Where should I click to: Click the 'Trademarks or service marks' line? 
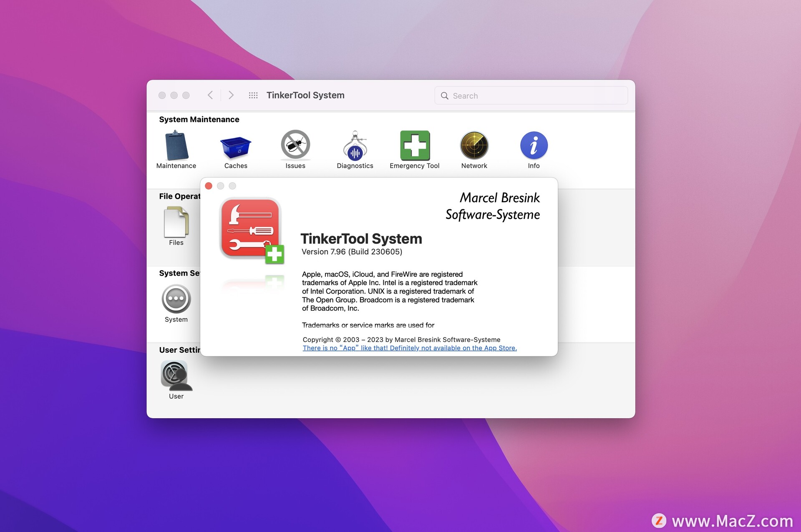point(368,325)
